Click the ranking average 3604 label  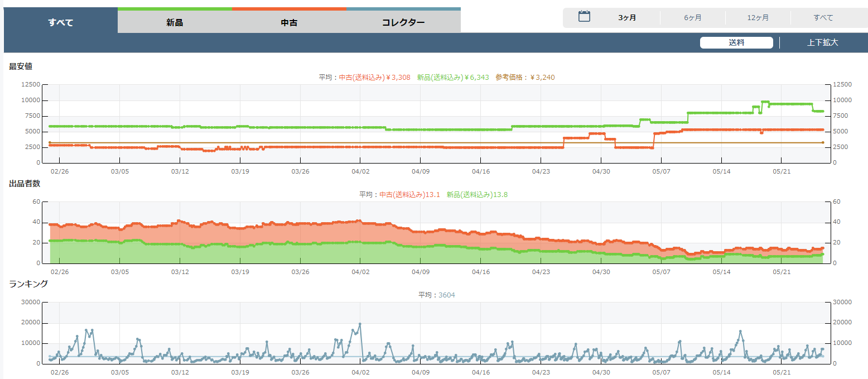446,295
